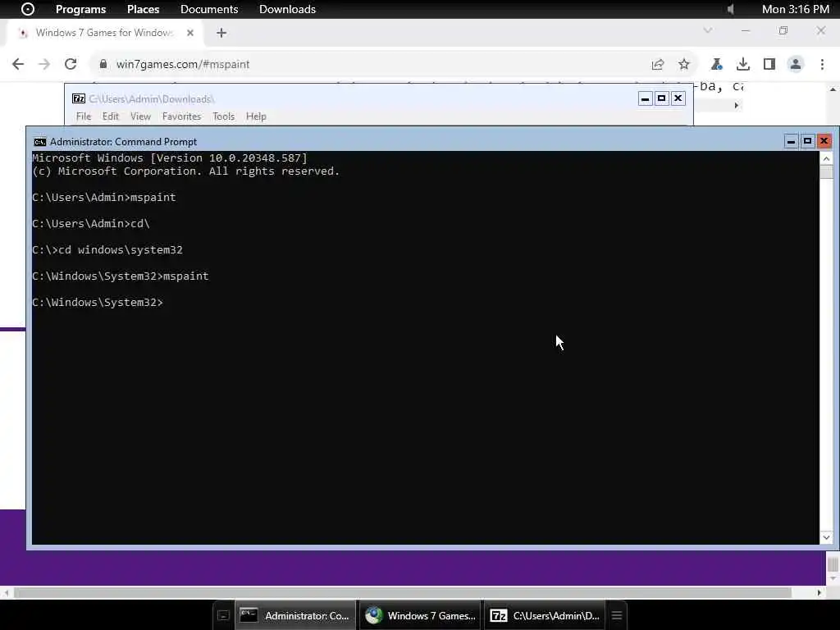
Task: Click the text 'C:\Users\Admin>mspaint' in the console
Action: [x=104, y=197]
